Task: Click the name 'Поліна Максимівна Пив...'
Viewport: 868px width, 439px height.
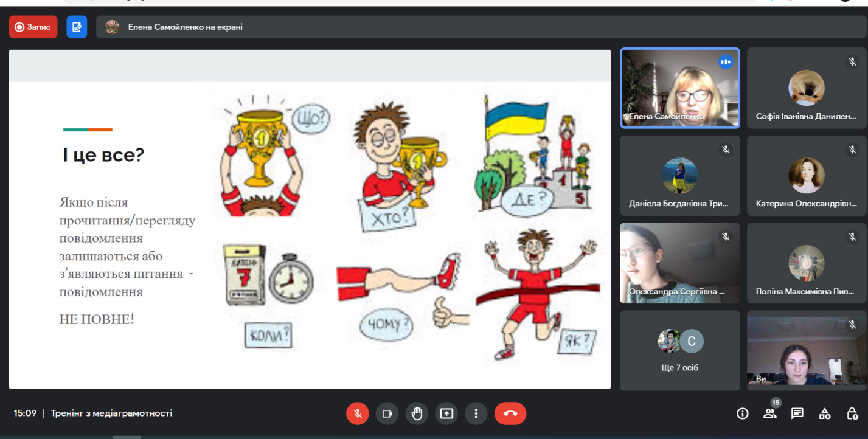Action: (x=805, y=291)
